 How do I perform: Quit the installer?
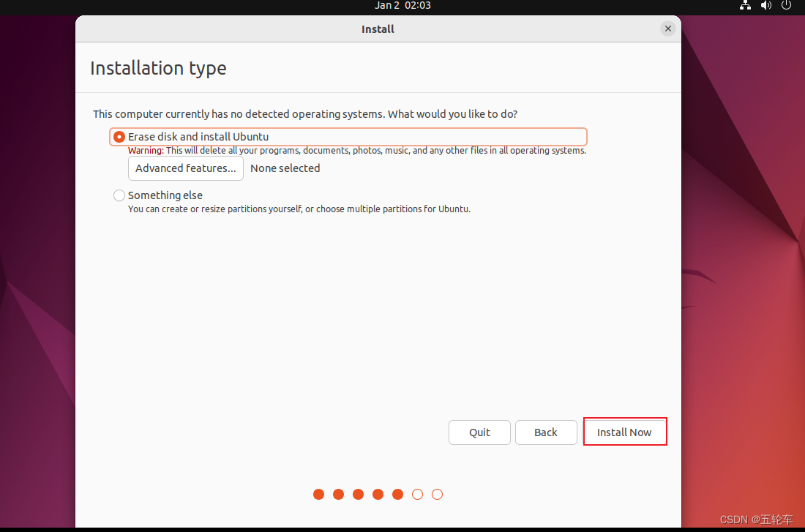(x=479, y=432)
